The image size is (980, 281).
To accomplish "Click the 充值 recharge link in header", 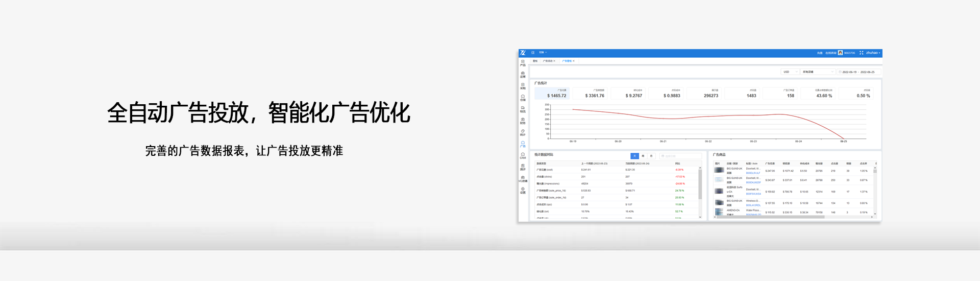I will coord(819,53).
